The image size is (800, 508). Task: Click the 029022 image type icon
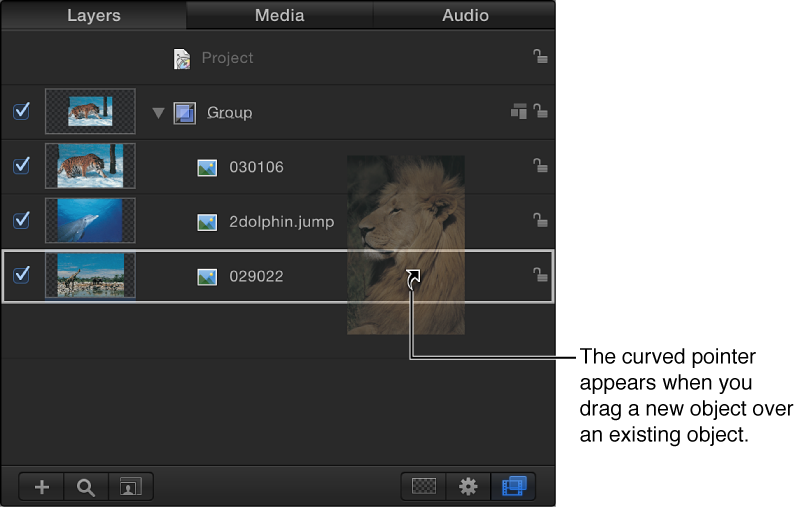click(x=207, y=277)
